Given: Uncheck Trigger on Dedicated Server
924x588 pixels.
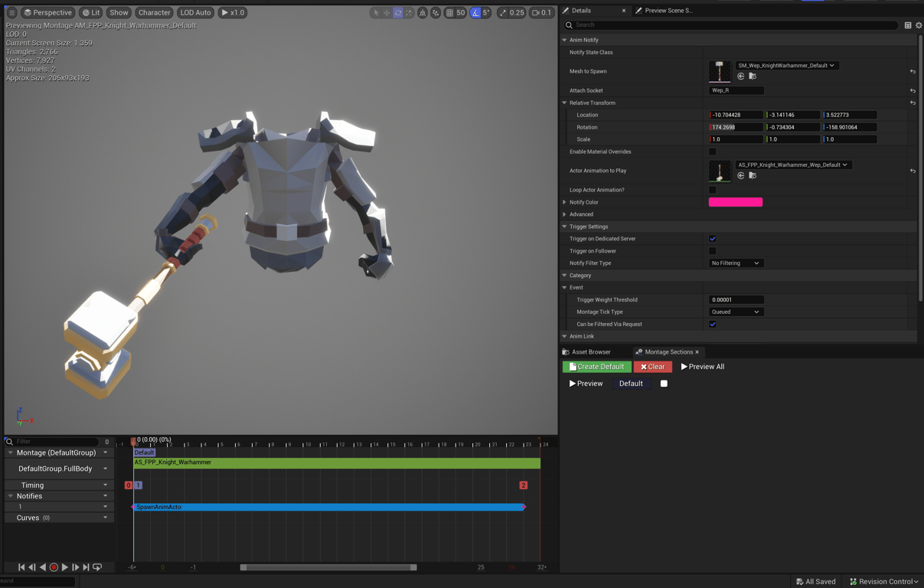Looking at the screenshot, I should tap(713, 239).
